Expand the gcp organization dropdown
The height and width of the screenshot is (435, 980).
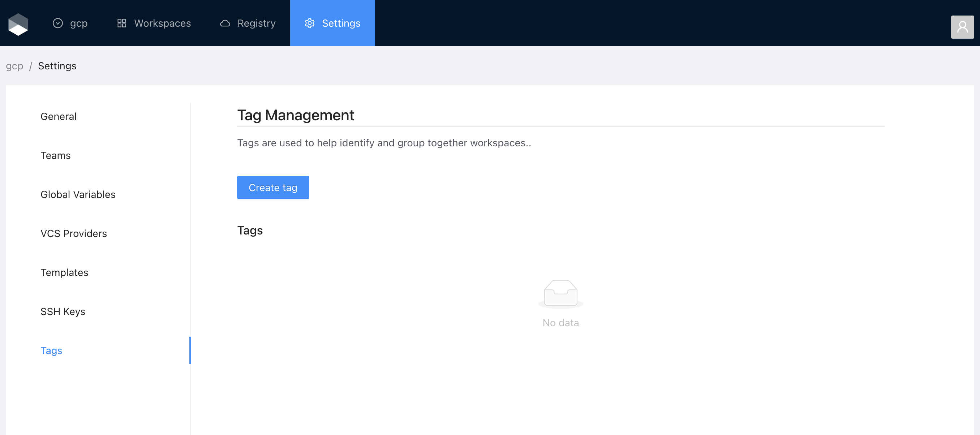(x=78, y=23)
